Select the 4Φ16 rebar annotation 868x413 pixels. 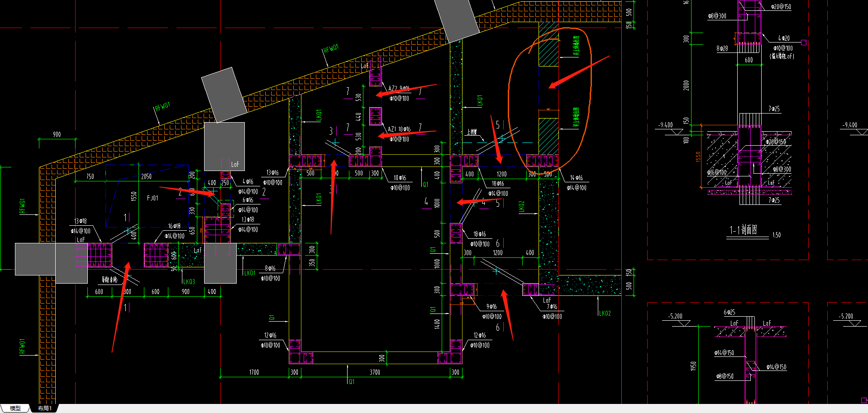pos(248,181)
